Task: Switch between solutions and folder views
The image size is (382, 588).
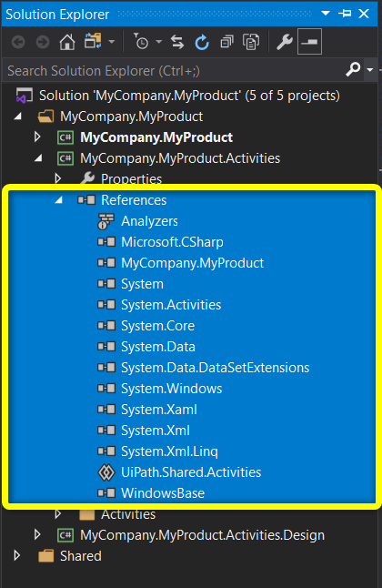Action: pos(93,41)
